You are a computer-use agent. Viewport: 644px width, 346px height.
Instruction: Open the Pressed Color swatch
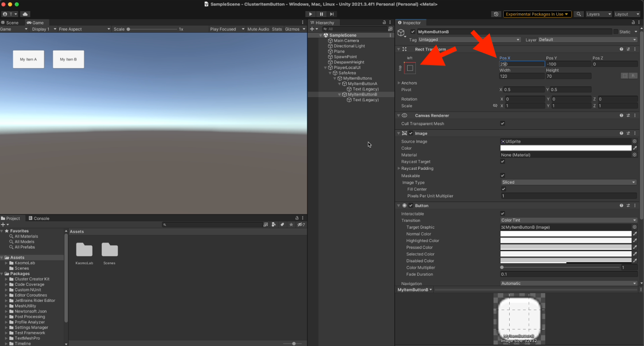566,247
